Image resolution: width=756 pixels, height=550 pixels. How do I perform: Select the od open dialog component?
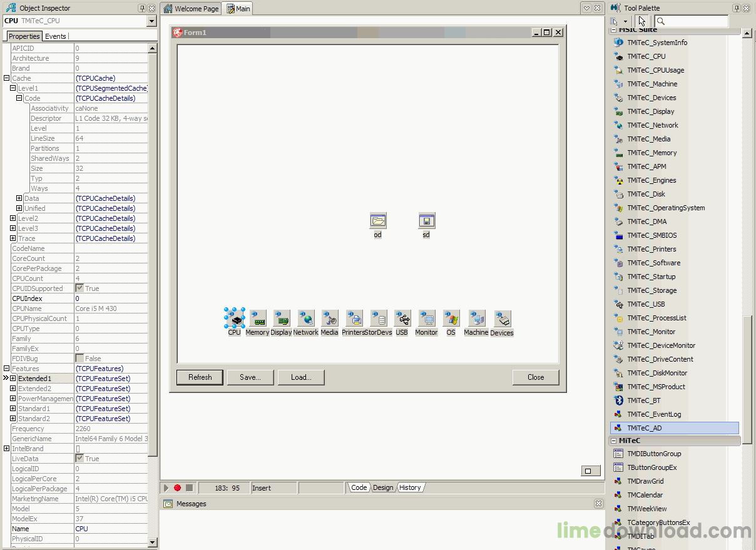coord(378,220)
